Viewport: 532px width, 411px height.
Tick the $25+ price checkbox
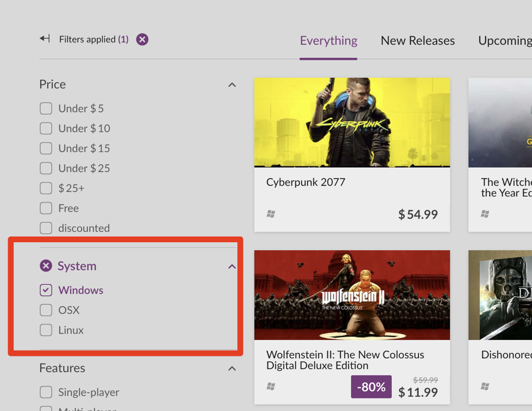click(x=46, y=188)
